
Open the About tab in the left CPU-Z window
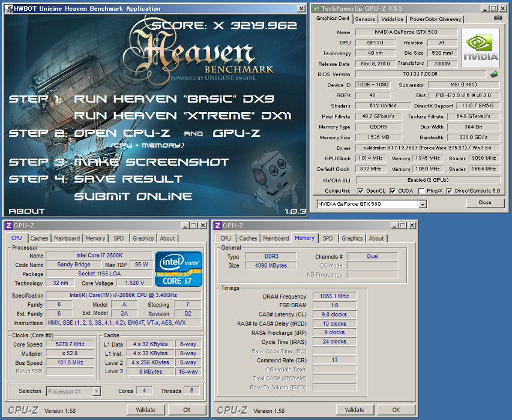click(x=167, y=238)
